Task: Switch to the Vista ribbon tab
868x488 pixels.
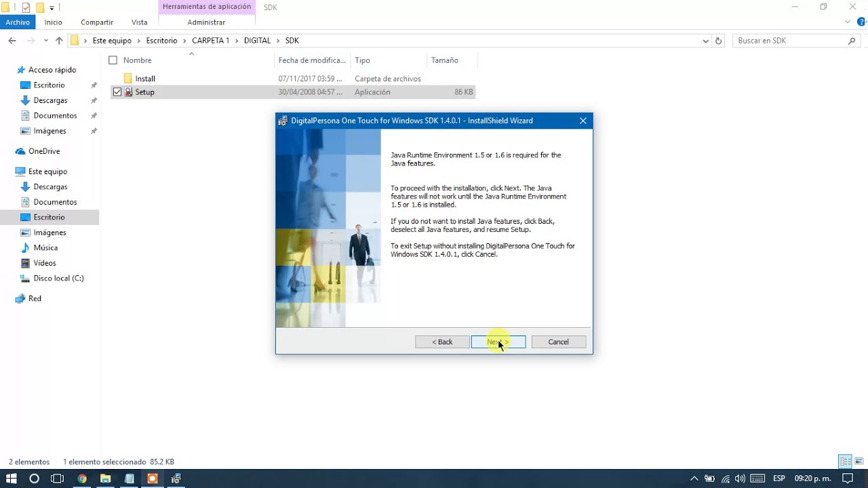Action: [x=140, y=22]
